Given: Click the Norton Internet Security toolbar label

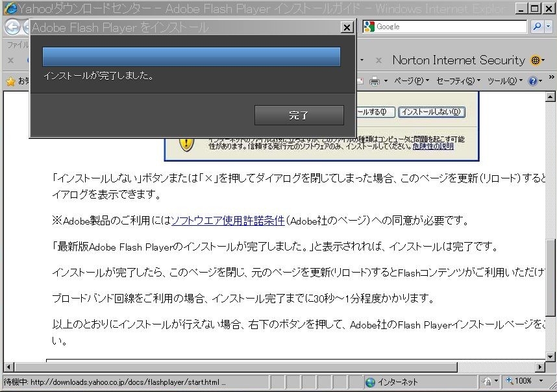Looking at the screenshot, I should pyautogui.click(x=458, y=60).
